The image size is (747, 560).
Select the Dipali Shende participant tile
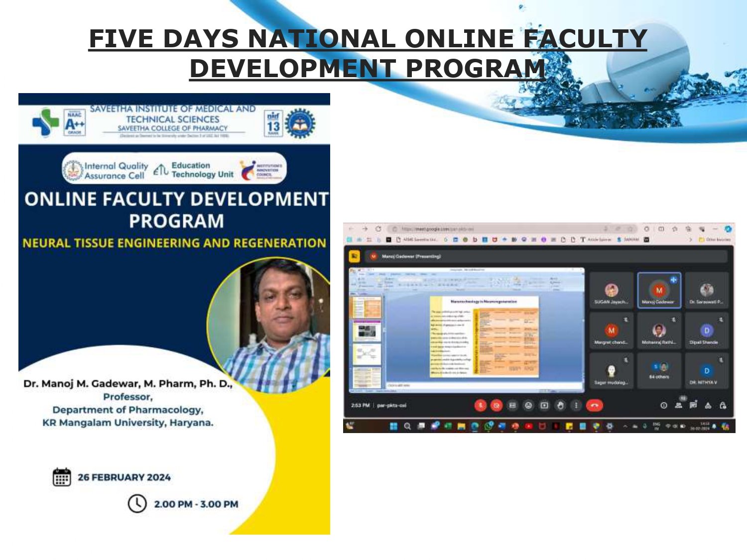pyautogui.click(x=707, y=331)
